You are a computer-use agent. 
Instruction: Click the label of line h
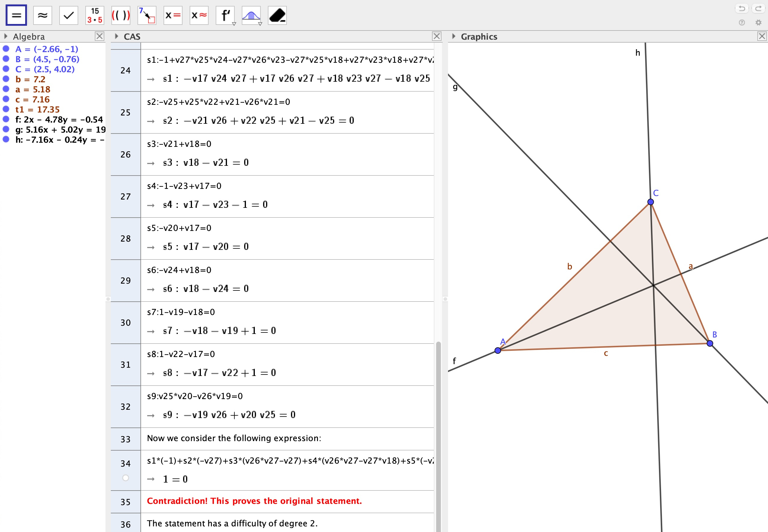(x=638, y=53)
